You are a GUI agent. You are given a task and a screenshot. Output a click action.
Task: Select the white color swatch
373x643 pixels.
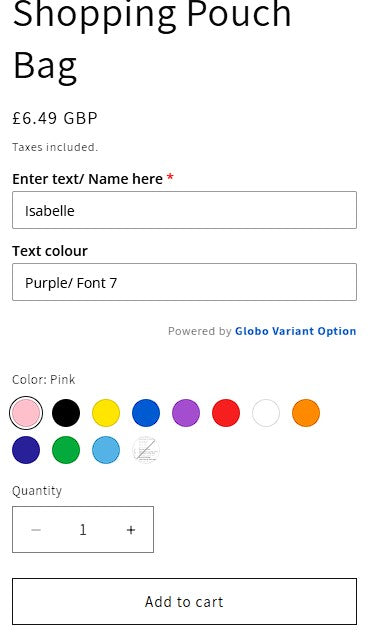click(266, 413)
